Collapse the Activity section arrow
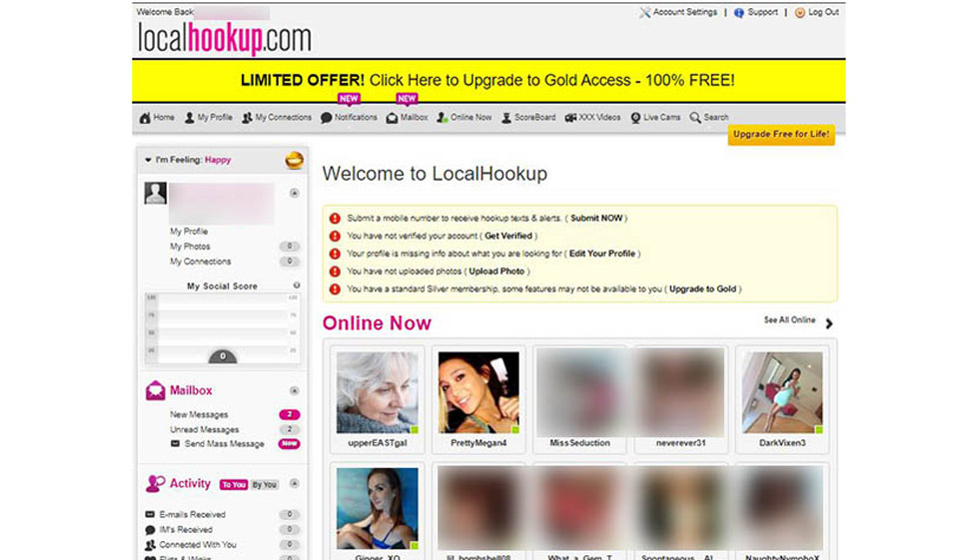The width and height of the screenshot is (959, 560). (x=294, y=483)
